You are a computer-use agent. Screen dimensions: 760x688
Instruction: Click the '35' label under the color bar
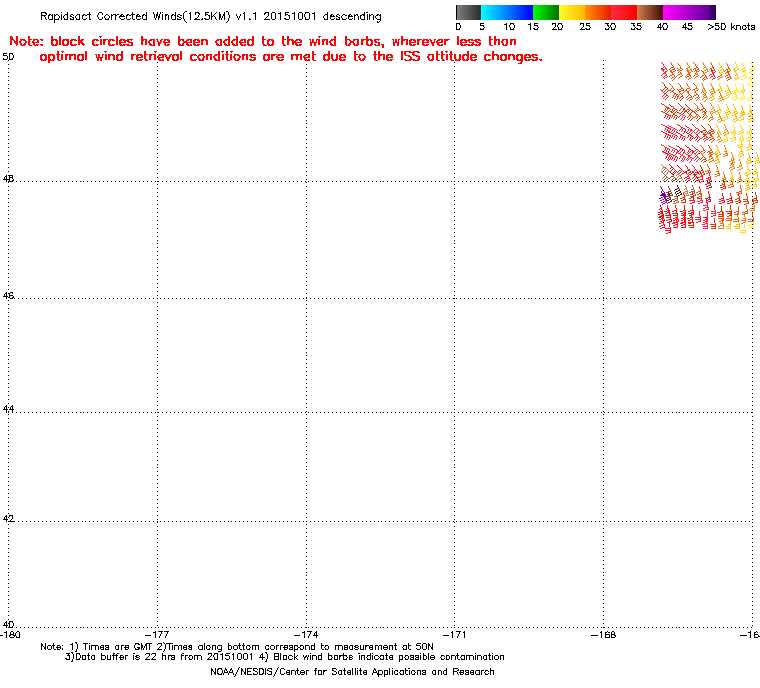[636, 27]
